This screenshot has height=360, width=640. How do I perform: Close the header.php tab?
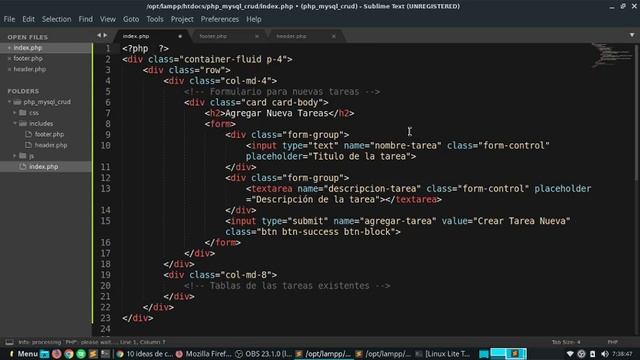click(x=333, y=36)
